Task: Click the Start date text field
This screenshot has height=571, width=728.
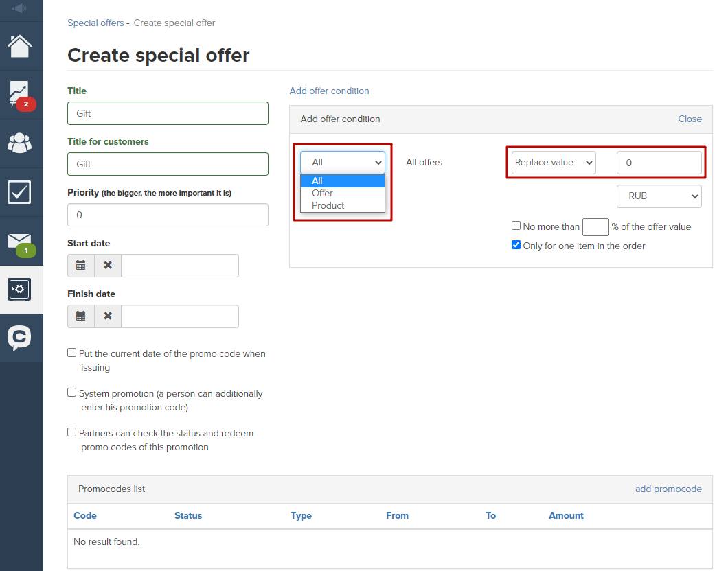Action: tap(180, 266)
